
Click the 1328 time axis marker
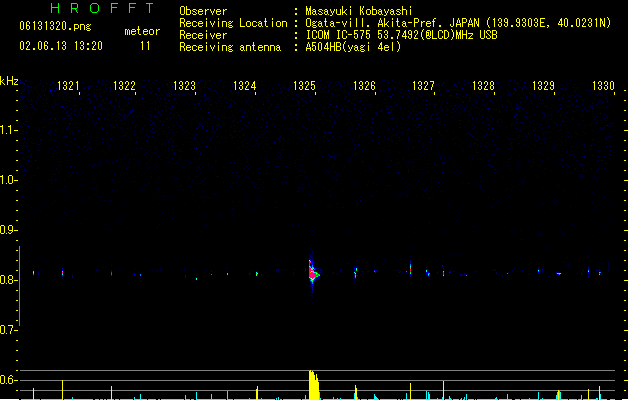point(483,85)
